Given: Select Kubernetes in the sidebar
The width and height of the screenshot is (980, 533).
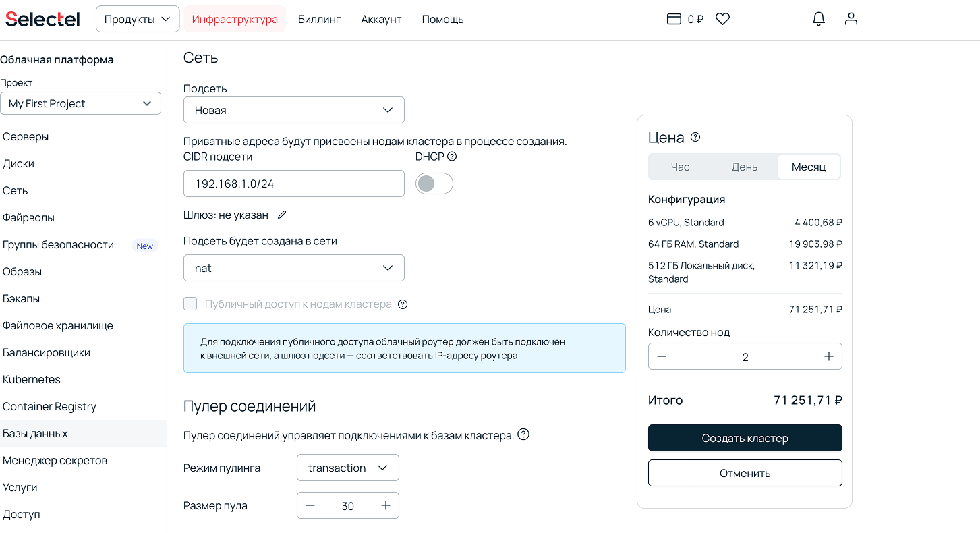Looking at the screenshot, I should [32, 379].
